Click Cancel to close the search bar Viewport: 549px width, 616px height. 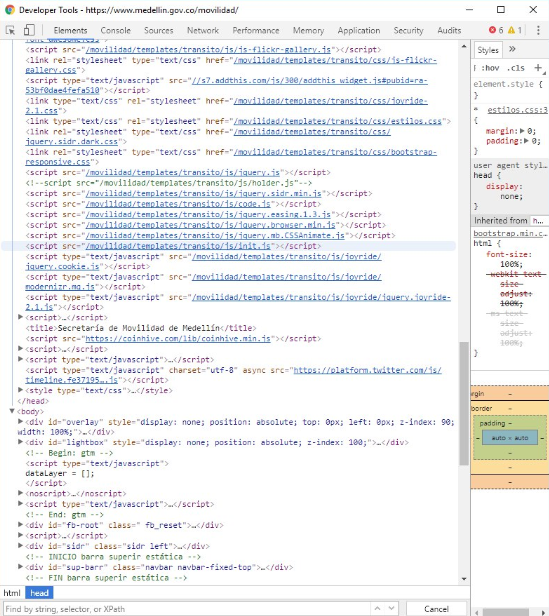(x=436, y=609)
